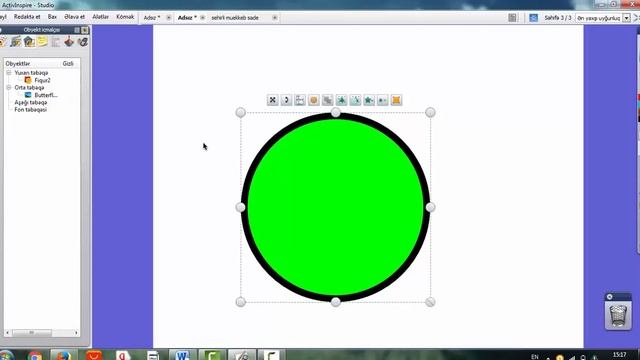Open the Əlavə et menu
The image size is (640, 360).
point(75,17)
